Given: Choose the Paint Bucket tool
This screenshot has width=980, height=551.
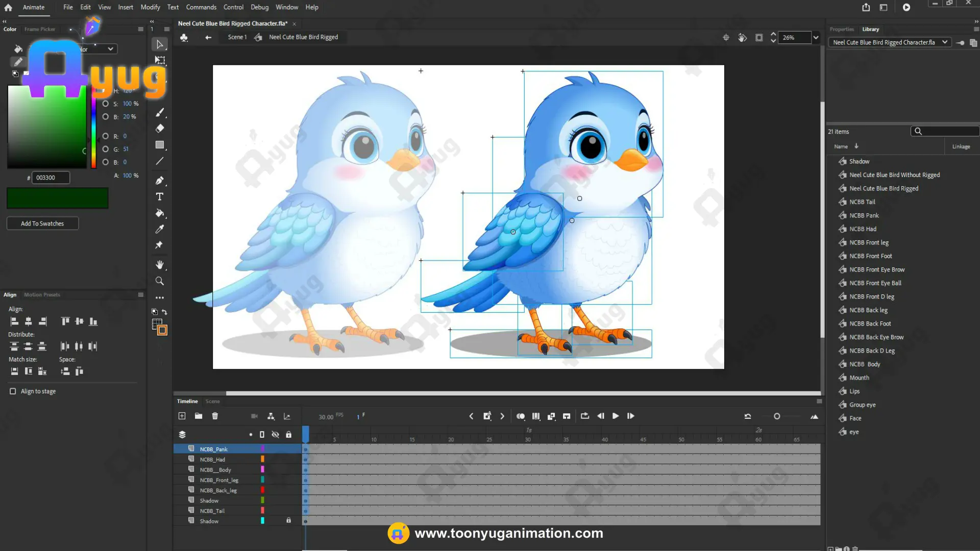Looking at the screenshot, I should coord(160,213).
